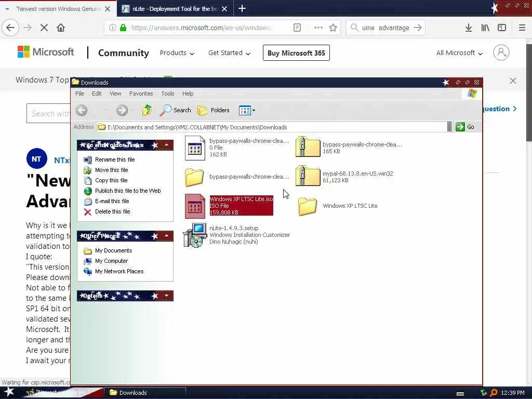Open Firefox downloads panel
Viewport: 532px width, 399px height.
pos(469,28)
